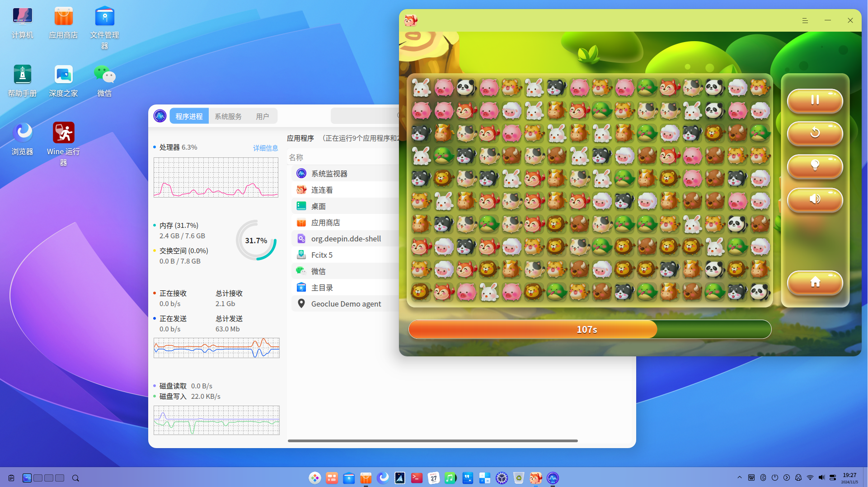The width and height of the screenshot is (868, 487).
Task: Expand the system tray with the up arrow
Action: 740,478
